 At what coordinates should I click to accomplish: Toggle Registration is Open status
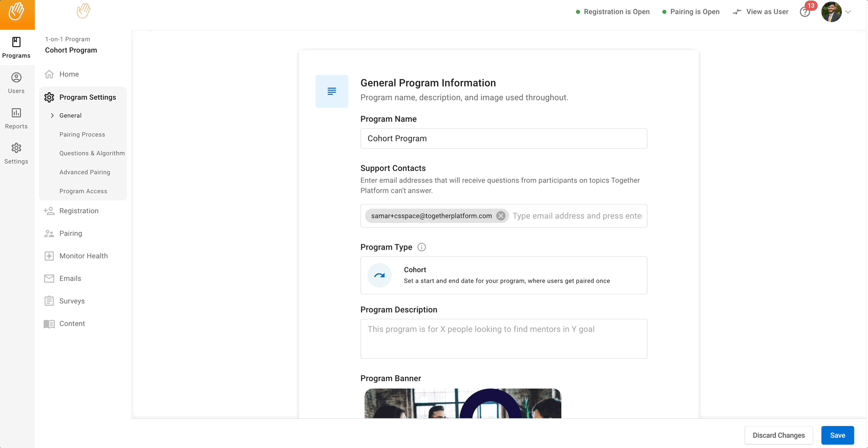[612, 12]
